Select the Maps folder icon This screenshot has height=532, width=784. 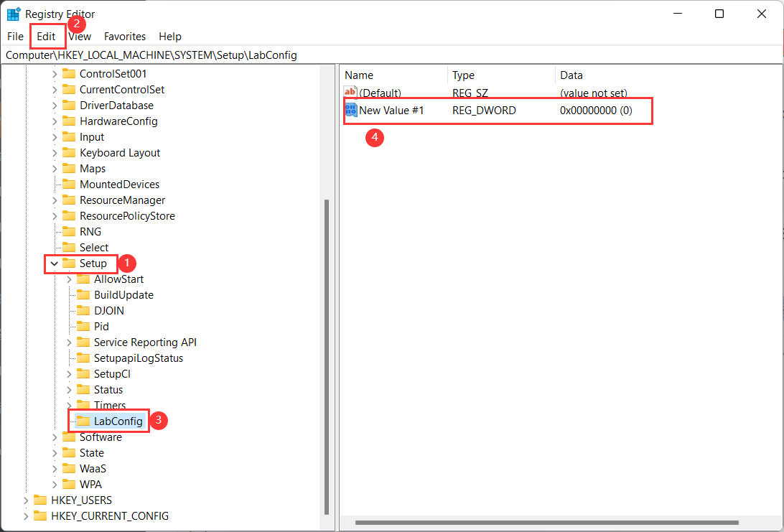(68, 169)
